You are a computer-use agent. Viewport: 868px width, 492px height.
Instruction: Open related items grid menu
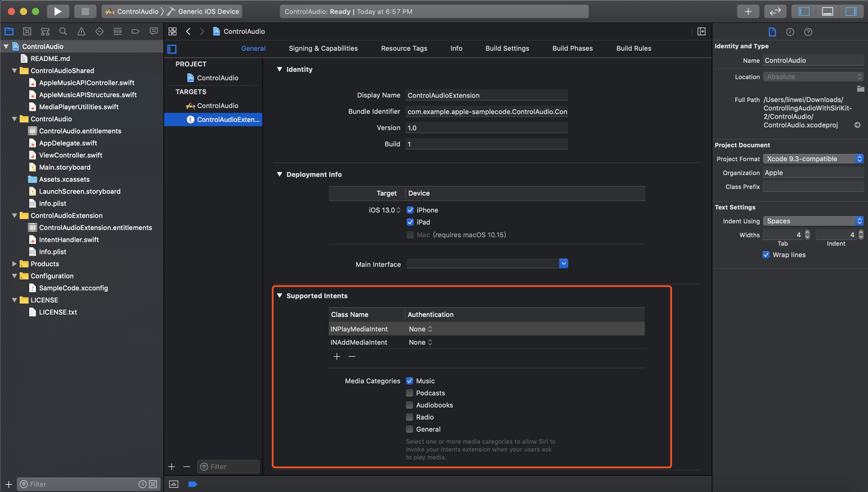point(173,31)
